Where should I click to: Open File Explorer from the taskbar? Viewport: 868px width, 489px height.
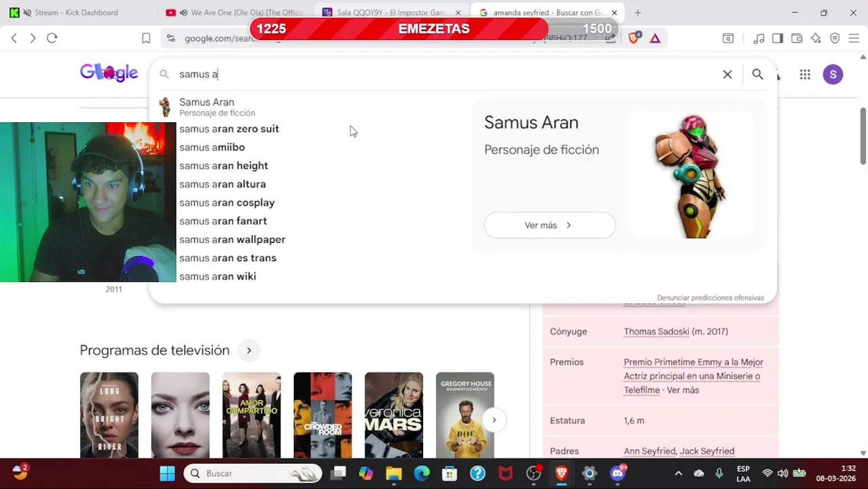click(x=394, y=473)
